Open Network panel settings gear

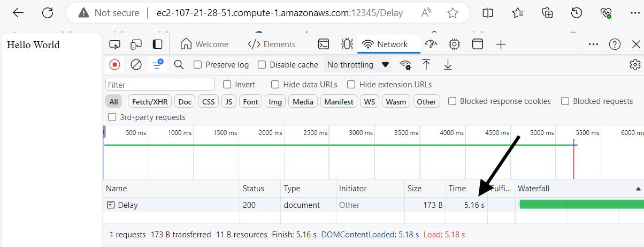tap(635, 65)
